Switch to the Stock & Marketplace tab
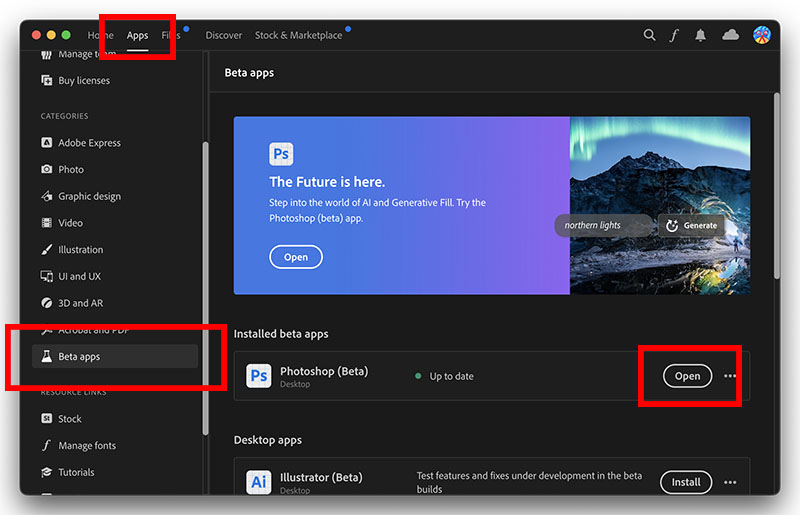 (298, 35)
